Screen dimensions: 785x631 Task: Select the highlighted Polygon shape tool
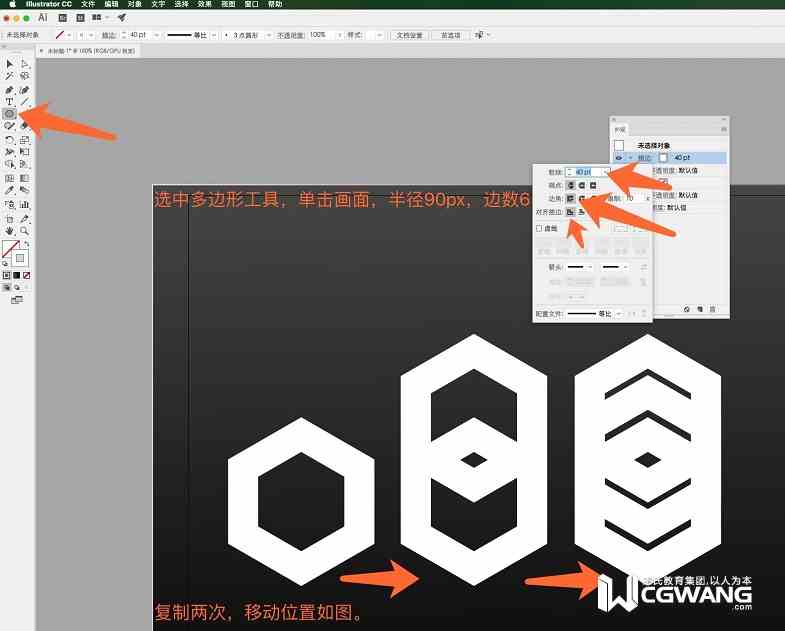coord(10,114)
